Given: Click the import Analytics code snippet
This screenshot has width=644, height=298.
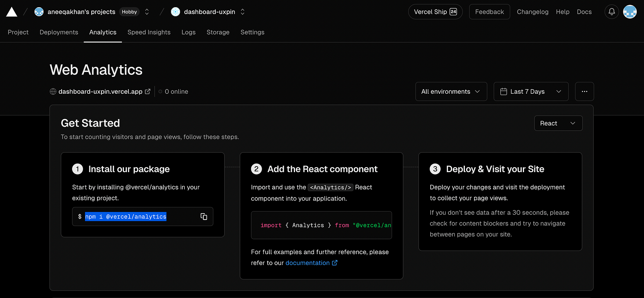Looking at the screenshot, I should tap(321, 225).
